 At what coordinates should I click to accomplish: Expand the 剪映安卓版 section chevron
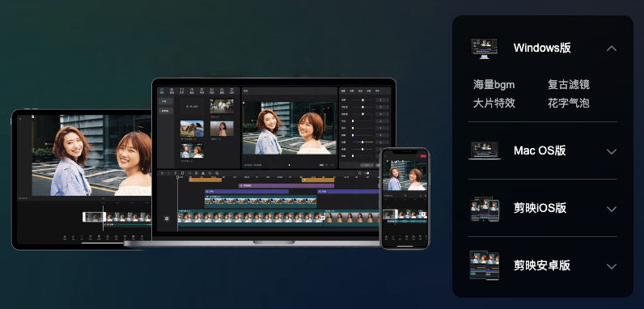[612, 266]
